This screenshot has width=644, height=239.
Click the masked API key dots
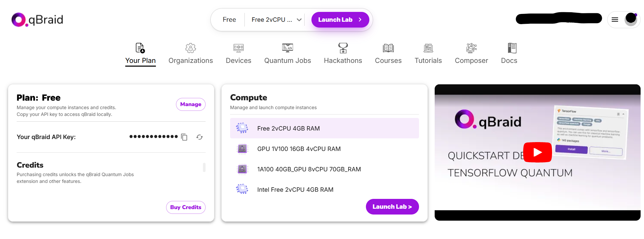click(154, 137)
